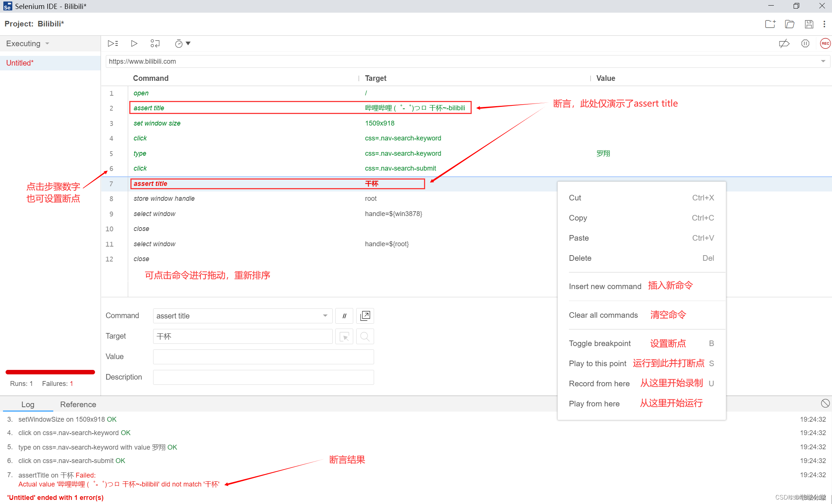Find target in page magnifier icon

pyautogui.click(x=365, y=336)
